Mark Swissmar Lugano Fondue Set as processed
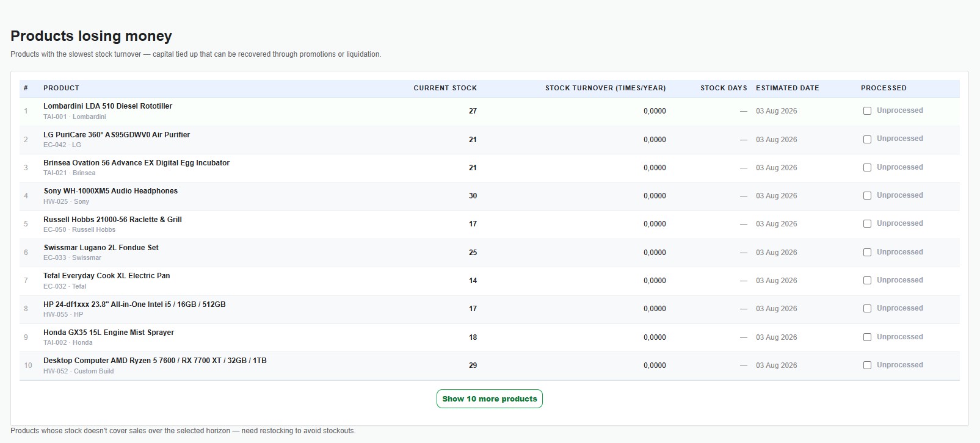This screenshot has width=980, height=443. pyautogui.click(x=867, y=253)
